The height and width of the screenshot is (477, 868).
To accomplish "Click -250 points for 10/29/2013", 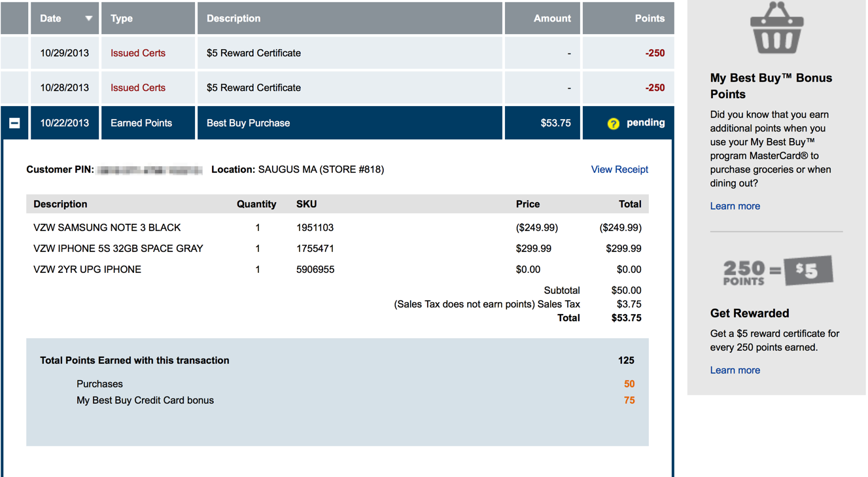I will (655, 53).
